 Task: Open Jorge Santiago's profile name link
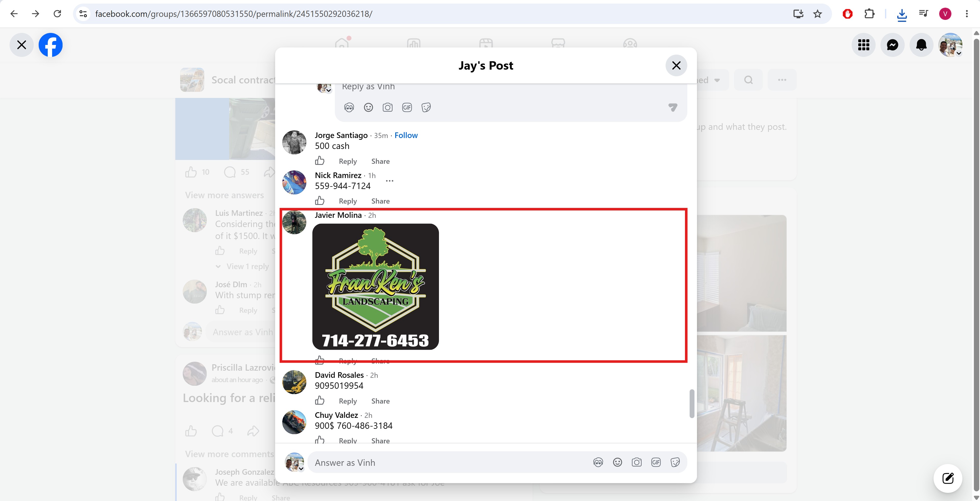coord(341,135)
